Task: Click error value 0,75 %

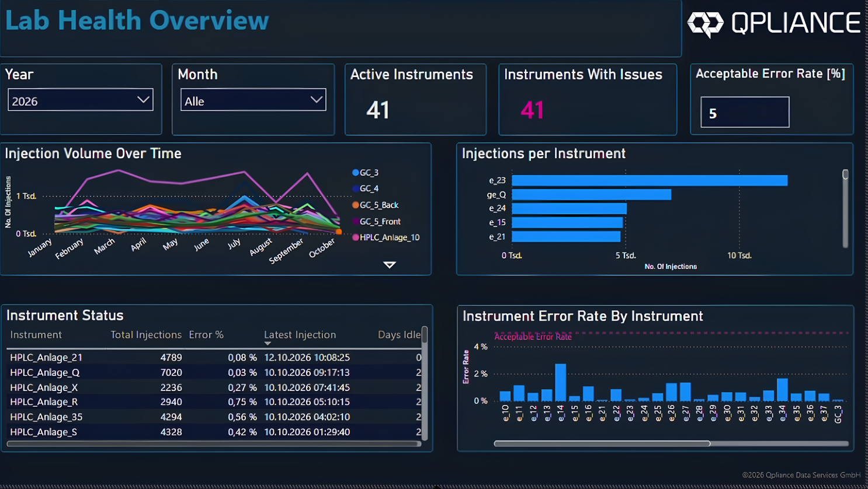Action: pos(242,402)
